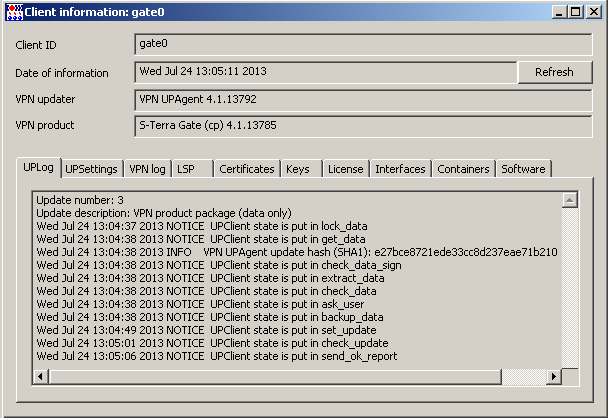Open the Containers tab
Screen dimensions: 608x418
click(463, 169)
